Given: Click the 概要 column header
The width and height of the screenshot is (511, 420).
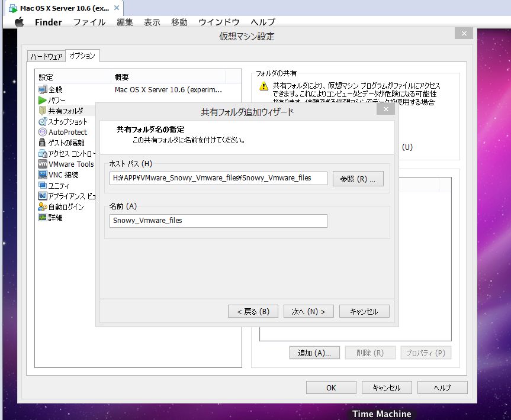Looking at the screenshot, I should [x=168, y=77].
